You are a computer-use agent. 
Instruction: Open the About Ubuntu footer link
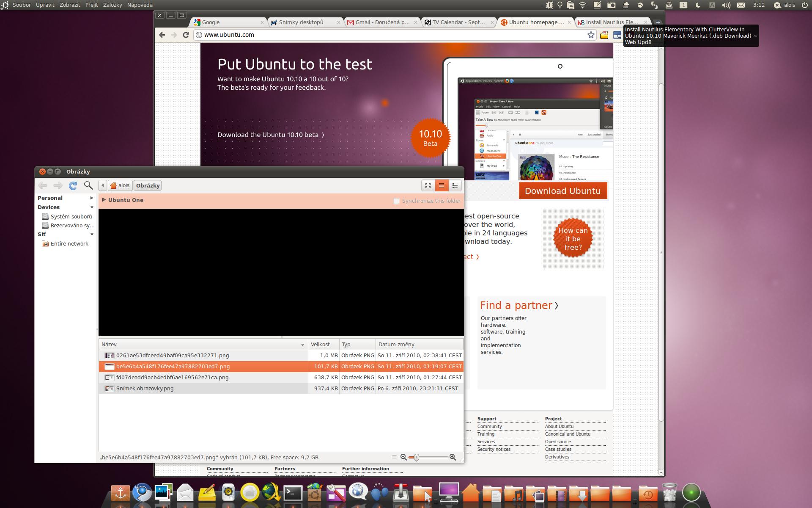[x=559, y=427]
